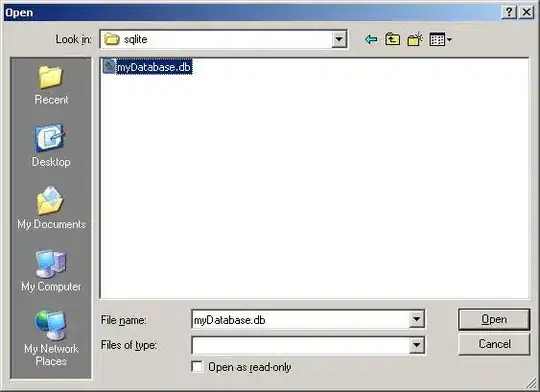This screenshot has height=392, width=540.
Task: Go back to last folder visited
Action: pos(371,40)
